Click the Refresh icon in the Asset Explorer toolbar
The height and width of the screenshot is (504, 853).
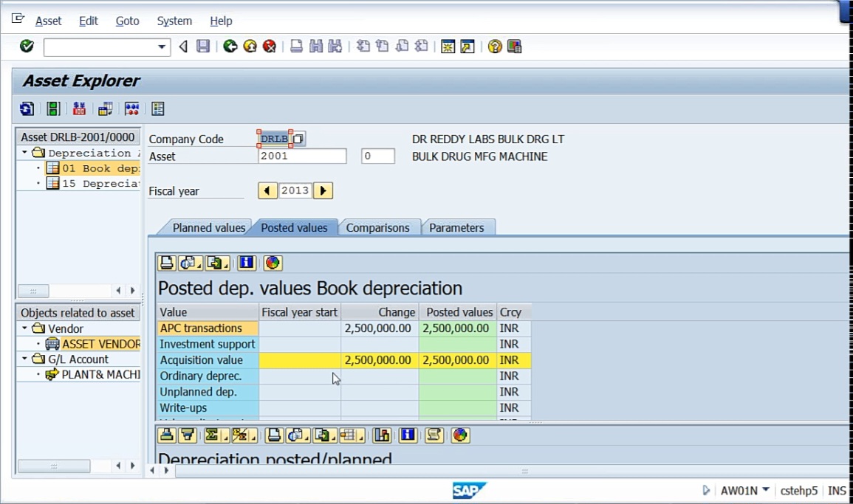27,108
